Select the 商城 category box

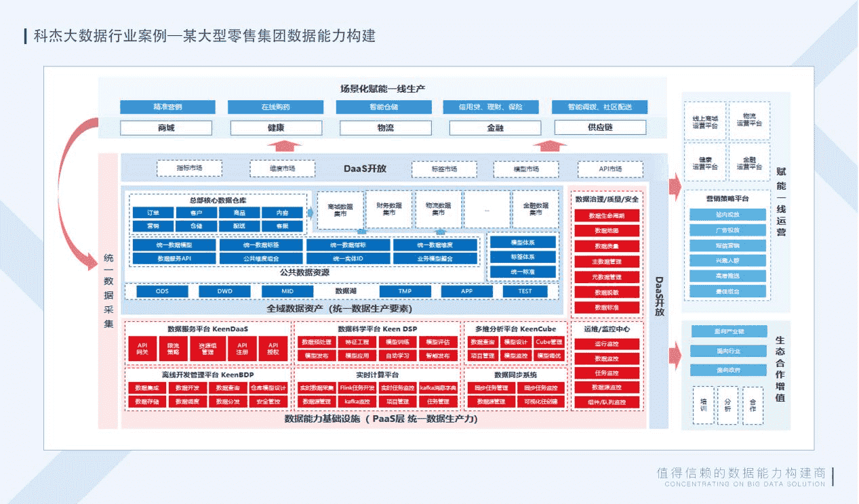(x=166, y=128)
